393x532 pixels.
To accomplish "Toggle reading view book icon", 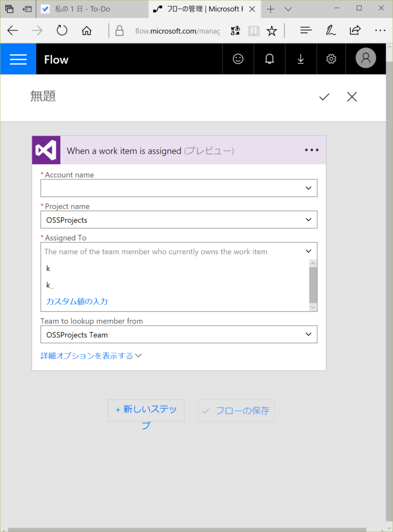I will (x=254, y=31).
